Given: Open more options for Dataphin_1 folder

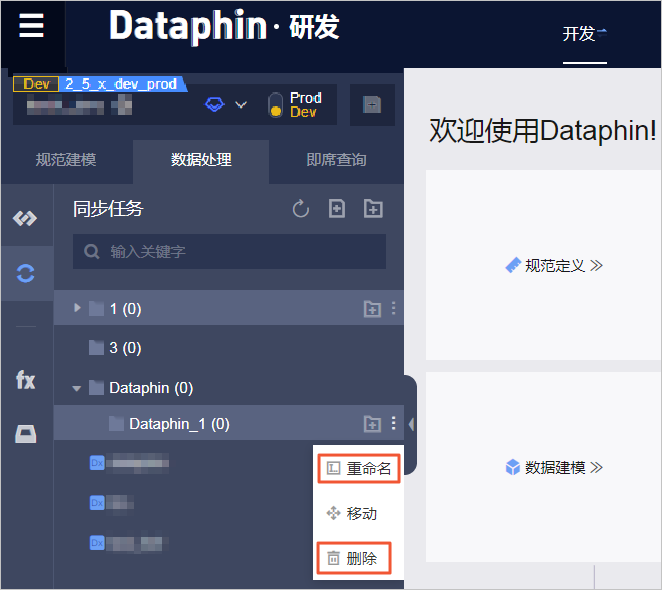Looking at the screenshot, I should tap(393, 423).
